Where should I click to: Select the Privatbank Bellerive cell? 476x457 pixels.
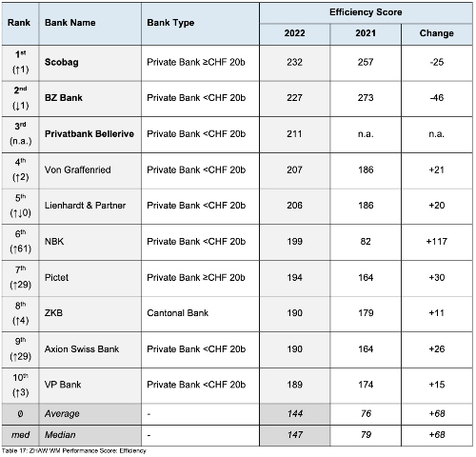89,134
